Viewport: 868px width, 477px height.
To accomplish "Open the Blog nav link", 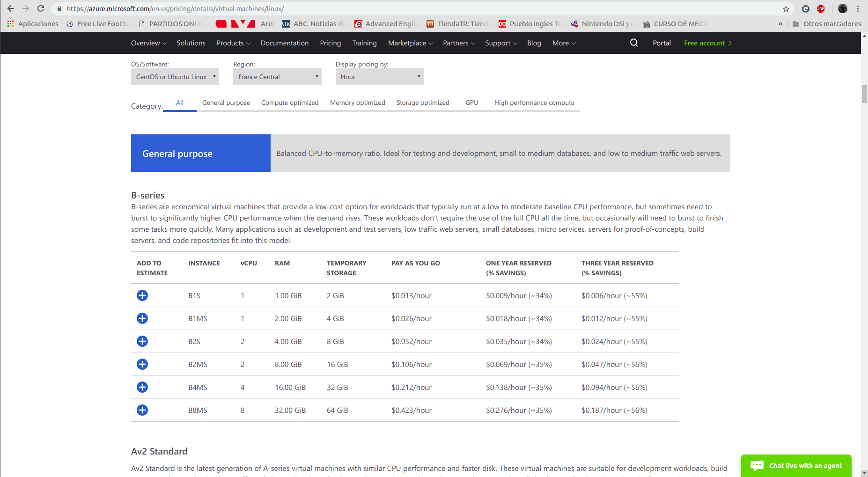I will point(534,43).
